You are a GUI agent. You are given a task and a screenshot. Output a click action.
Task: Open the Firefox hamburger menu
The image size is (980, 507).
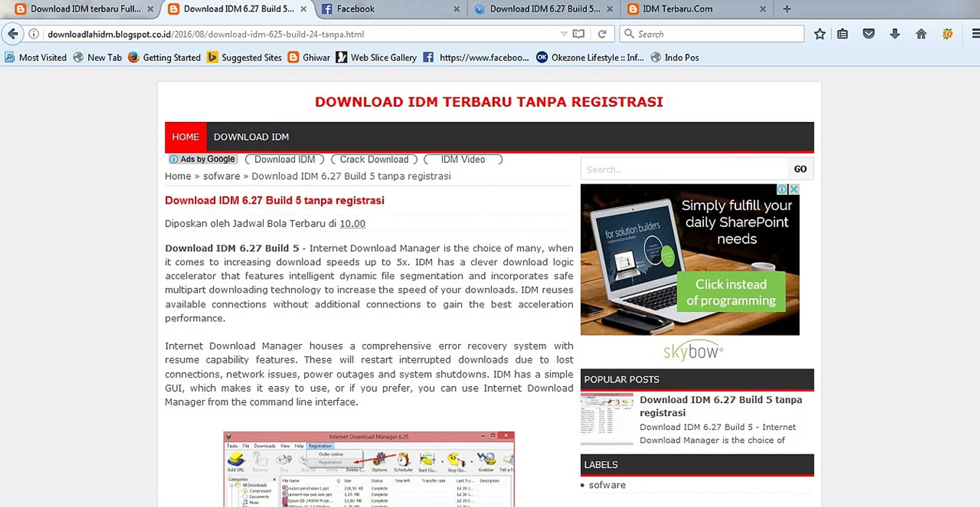pyautogui.click(x=975, y=34)
